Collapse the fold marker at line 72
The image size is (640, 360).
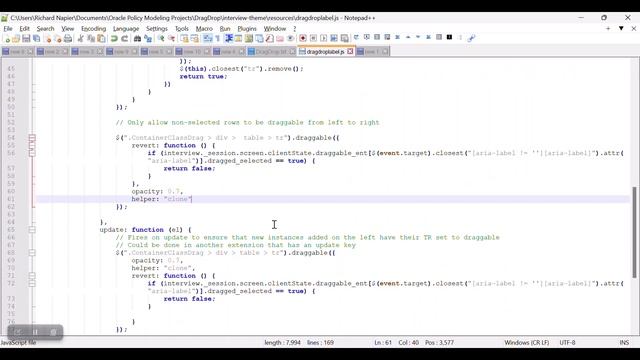point(32,284)
